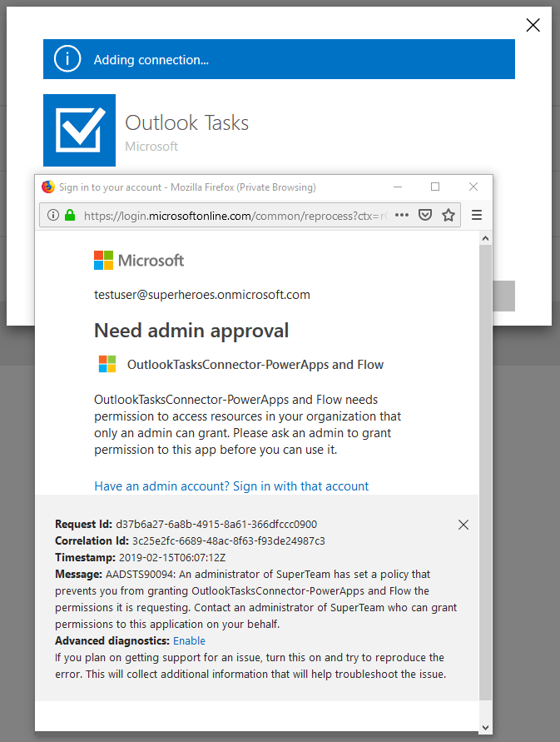
Task: Click testuser@superheroes.onmicrosoft.com text
Action: (x=202, y=295)
